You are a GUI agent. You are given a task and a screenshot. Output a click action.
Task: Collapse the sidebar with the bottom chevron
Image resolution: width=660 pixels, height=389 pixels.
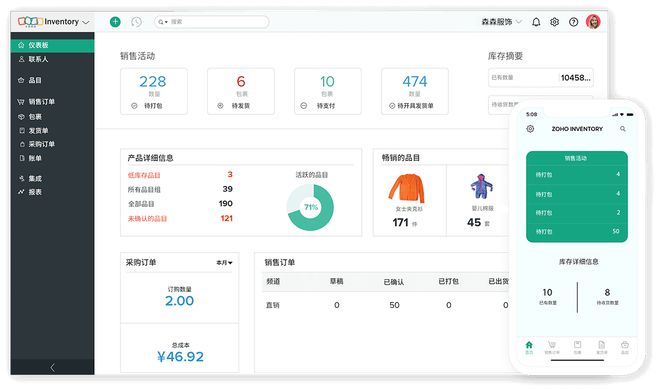tap(53, 368)
